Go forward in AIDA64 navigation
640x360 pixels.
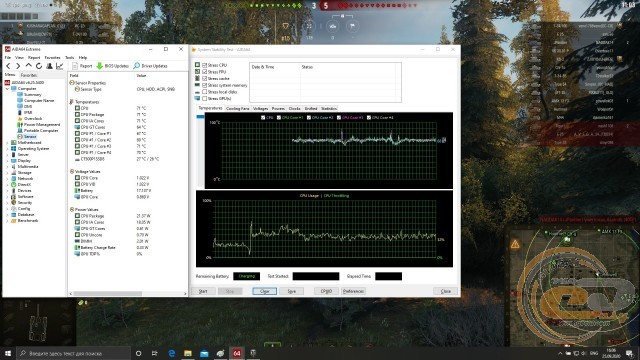(18, 66)
